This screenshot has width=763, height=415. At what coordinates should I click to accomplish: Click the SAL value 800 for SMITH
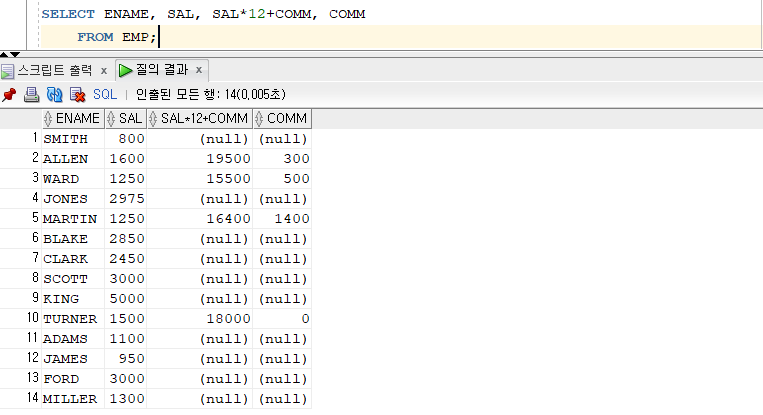pos(126,139)
